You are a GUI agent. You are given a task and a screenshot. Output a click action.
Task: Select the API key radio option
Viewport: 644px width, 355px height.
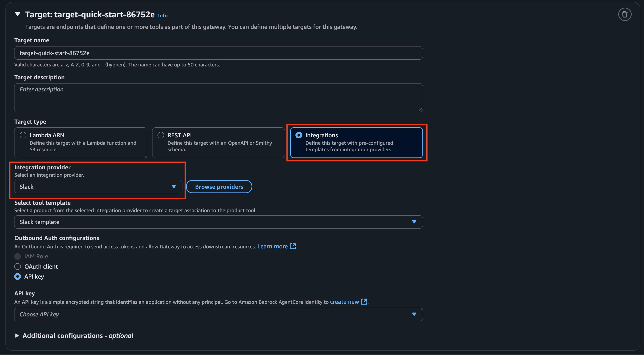[18, 276]
